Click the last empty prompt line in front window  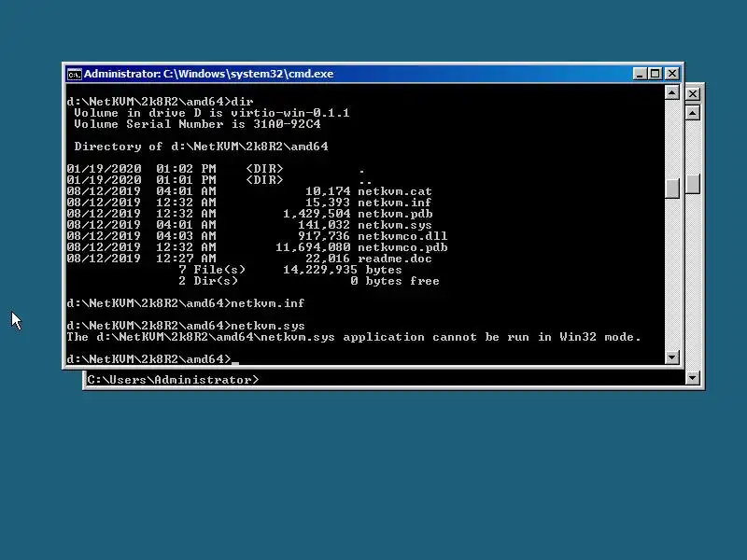point(152,359)
